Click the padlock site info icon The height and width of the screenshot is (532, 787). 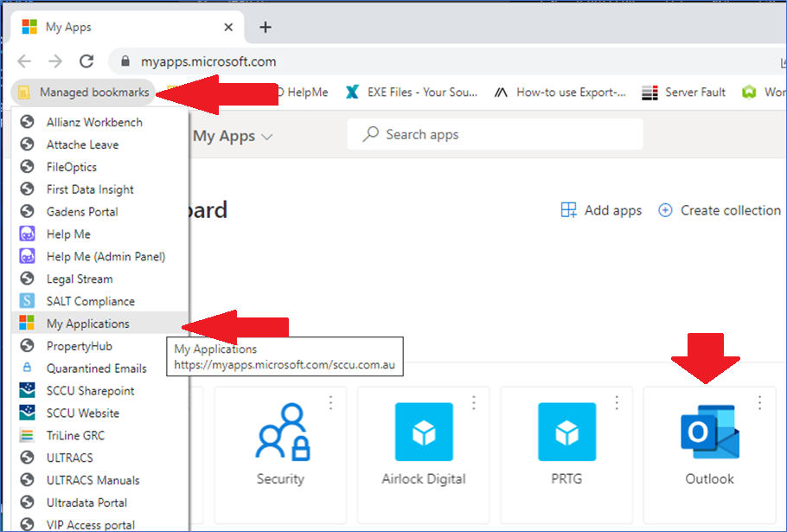click(x=125, y=61)
